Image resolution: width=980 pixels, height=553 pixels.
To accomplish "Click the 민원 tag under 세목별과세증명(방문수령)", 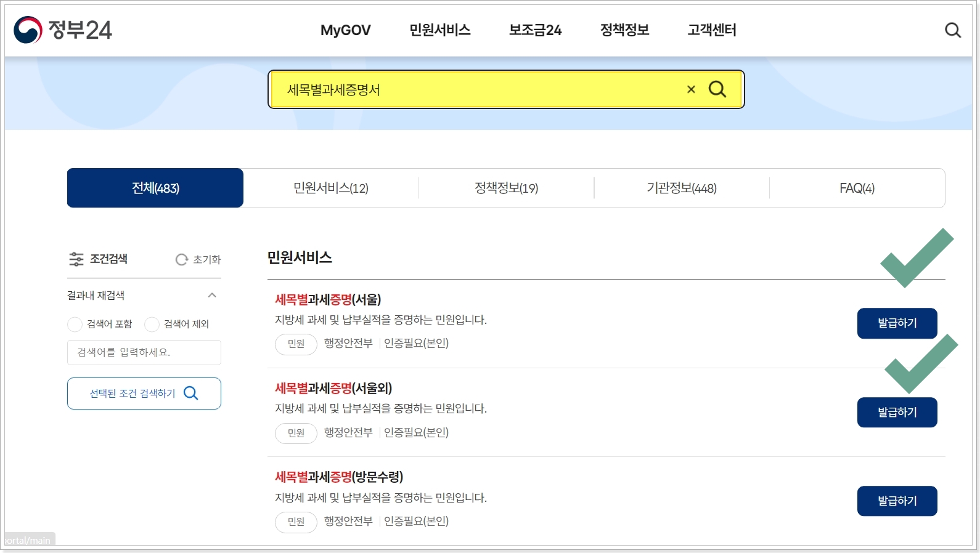I will (296, 522).
